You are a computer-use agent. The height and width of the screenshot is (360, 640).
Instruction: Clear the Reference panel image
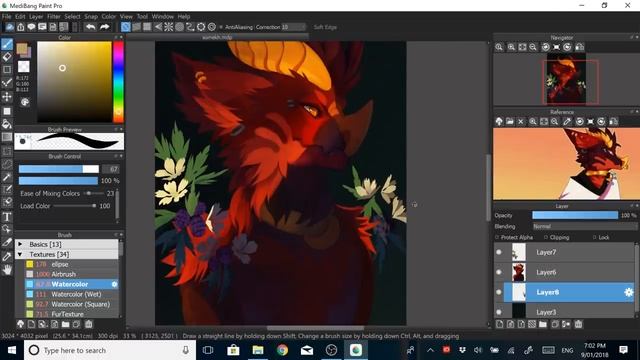[x=521, y=122]
